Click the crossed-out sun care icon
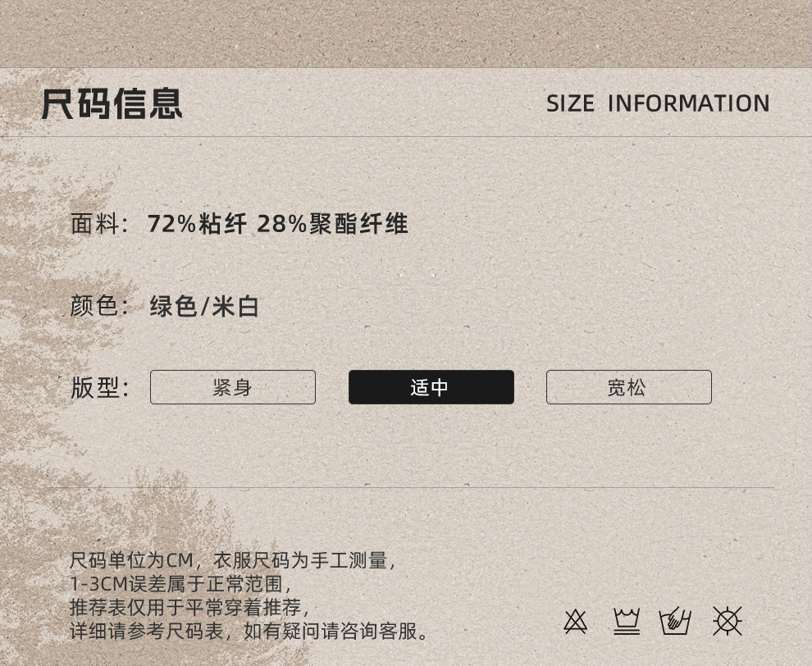Screen dimensions: 812x666 coord(728,621)
